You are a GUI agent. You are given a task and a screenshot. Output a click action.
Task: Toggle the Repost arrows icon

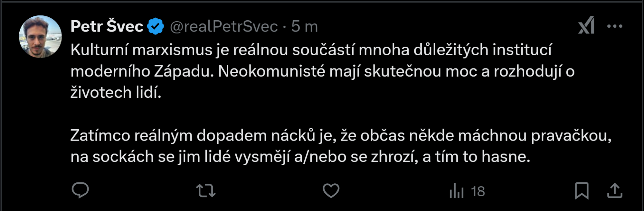pyautogui.click(x=206, y=190)
